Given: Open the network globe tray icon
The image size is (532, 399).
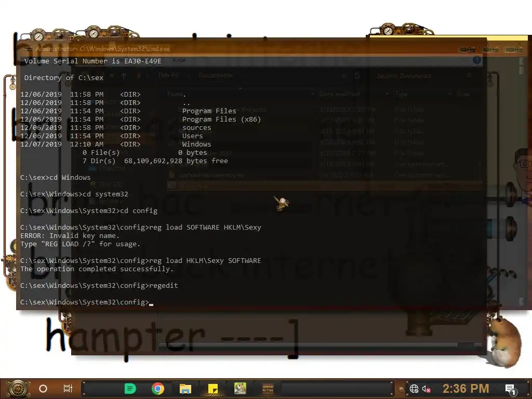Looking at the screenshot, I should tap(414, 389).
